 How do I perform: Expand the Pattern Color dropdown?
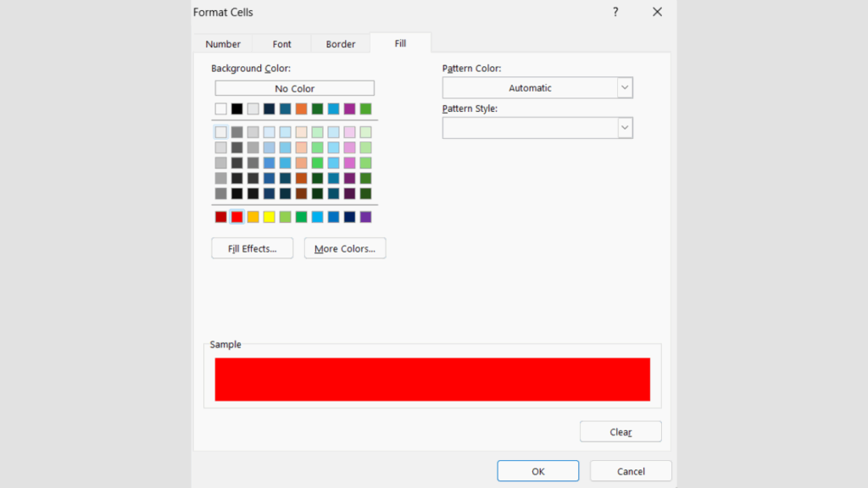pos(625,88)
